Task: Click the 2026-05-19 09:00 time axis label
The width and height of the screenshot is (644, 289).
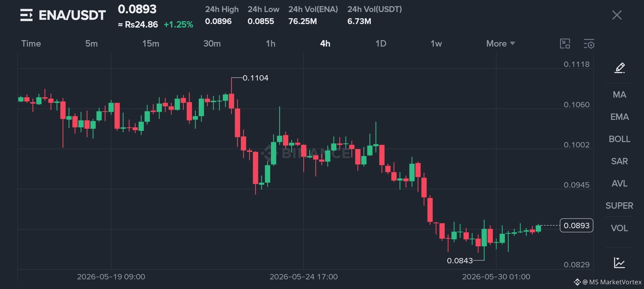Action: [111, 277]
